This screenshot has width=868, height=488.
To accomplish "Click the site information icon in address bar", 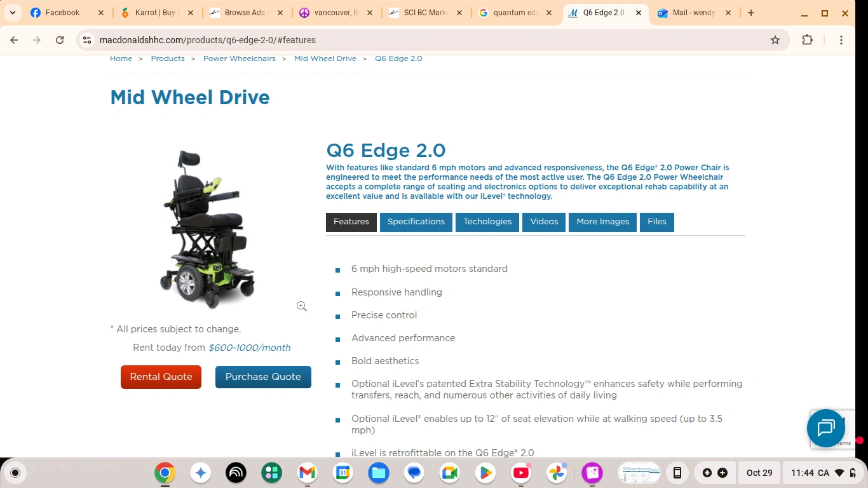I will click(x=87, y=40).
